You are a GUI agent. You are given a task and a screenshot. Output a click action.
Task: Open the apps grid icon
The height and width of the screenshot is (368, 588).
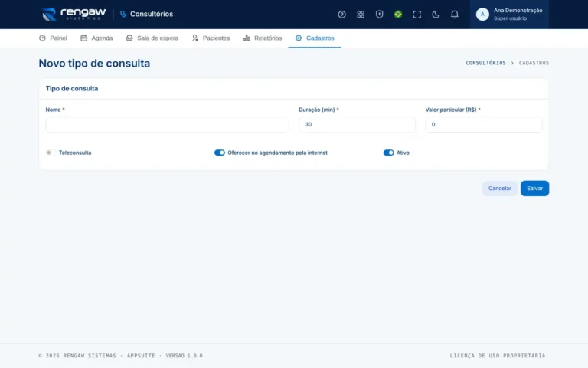click(x=361, y=15)
